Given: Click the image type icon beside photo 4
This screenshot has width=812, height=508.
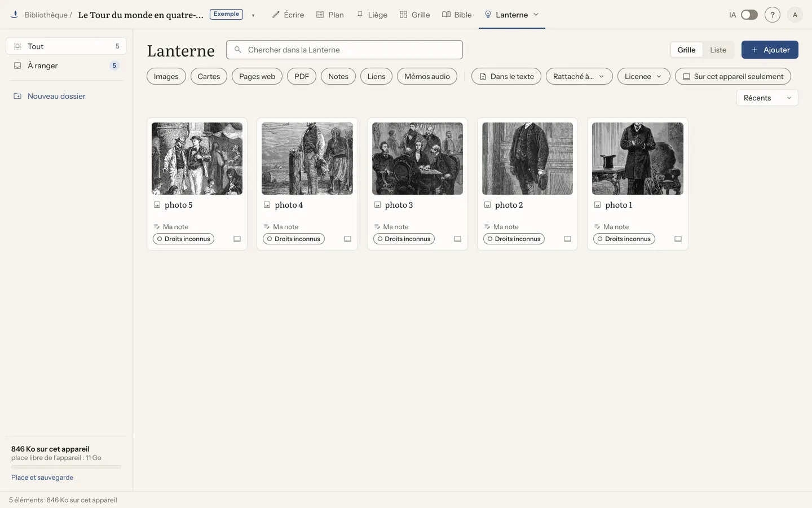Looking at the screenshot, I should pos(267,205).
